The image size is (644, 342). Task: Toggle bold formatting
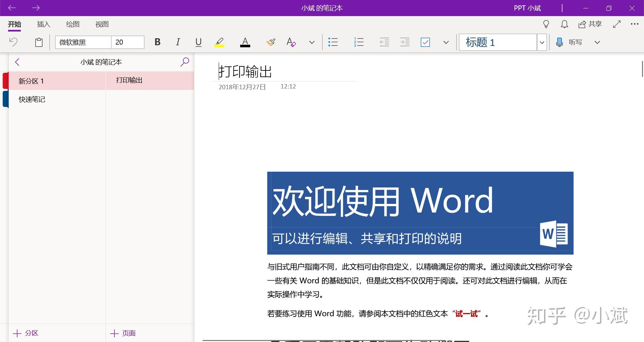coord(157,42)
